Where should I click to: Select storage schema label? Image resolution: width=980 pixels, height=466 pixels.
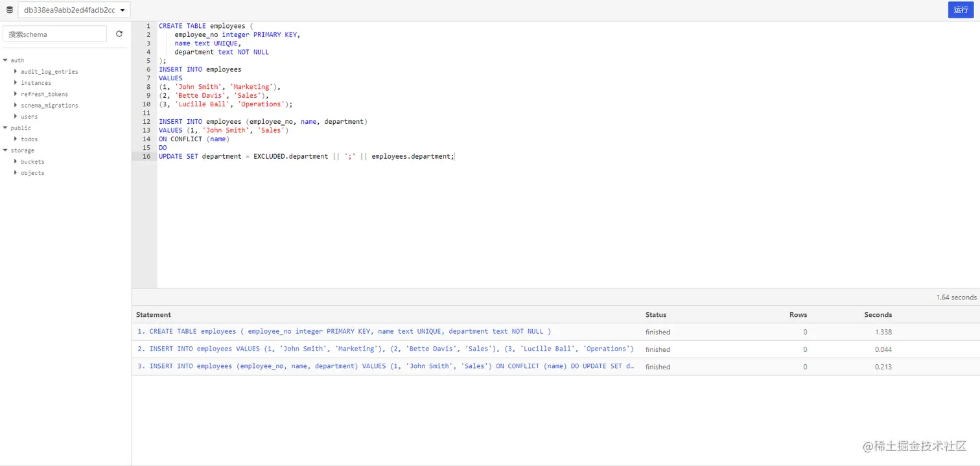pyautogui.click(x=23, y=150)
